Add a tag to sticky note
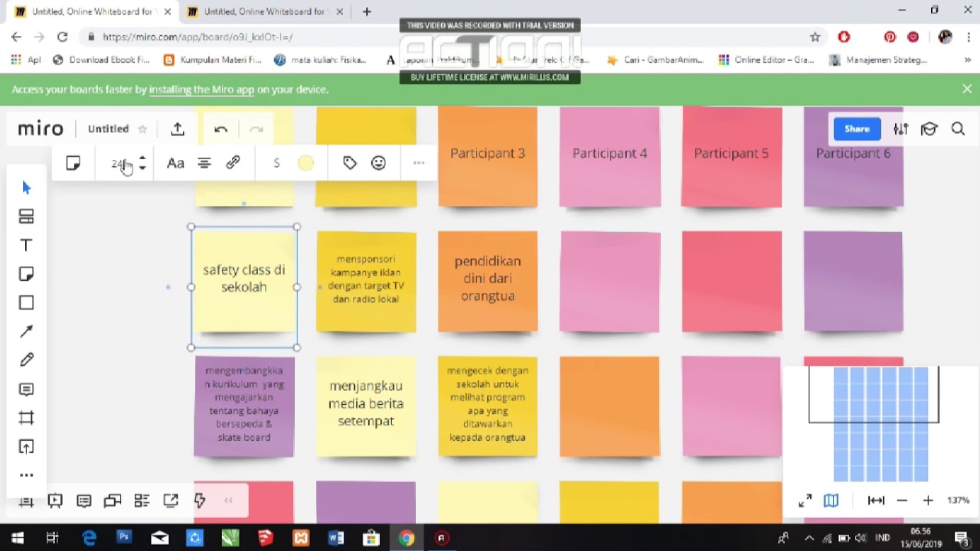Screen dimensions: 980x551 (350, 163)
